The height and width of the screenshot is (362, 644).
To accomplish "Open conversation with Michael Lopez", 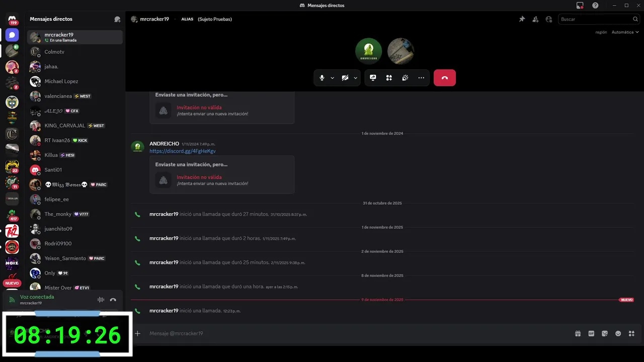I will 75,81.
